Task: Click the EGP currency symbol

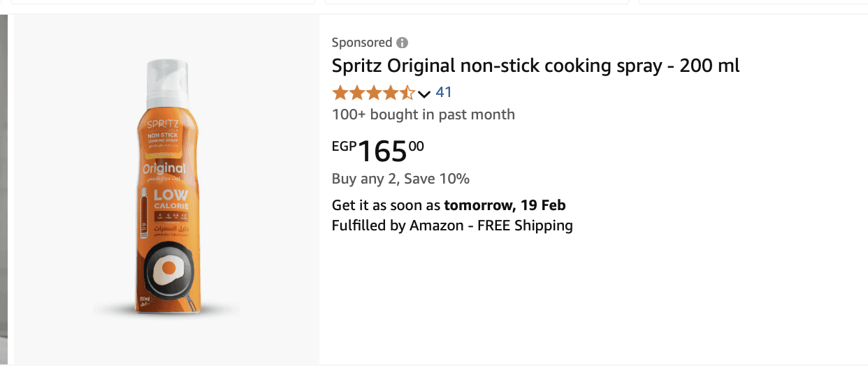Action: click(x=344, y=147)
